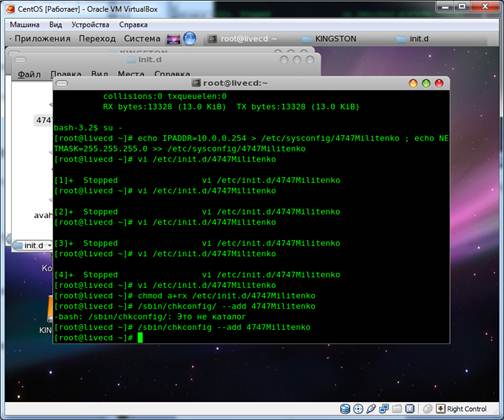Click the green cursor at the last prompt
This screenshot has width=504, height=420.
pos(140,338)
